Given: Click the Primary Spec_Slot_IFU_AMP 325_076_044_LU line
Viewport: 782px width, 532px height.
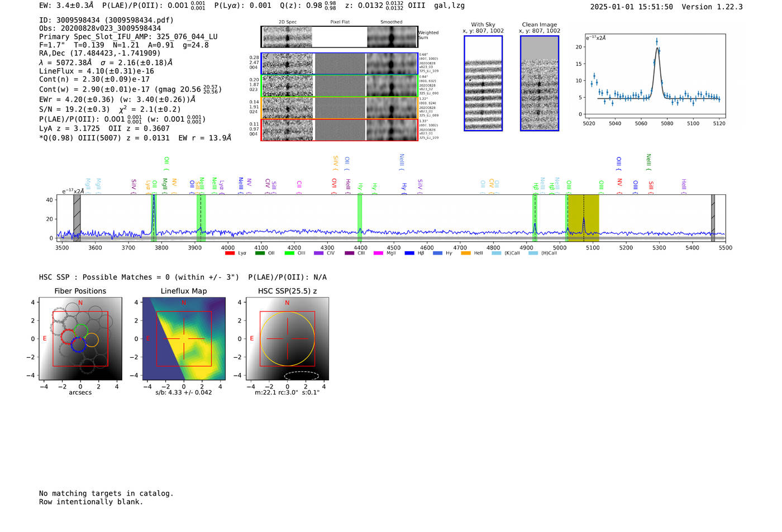Looking at the screenshot, I should pos(128,37).
